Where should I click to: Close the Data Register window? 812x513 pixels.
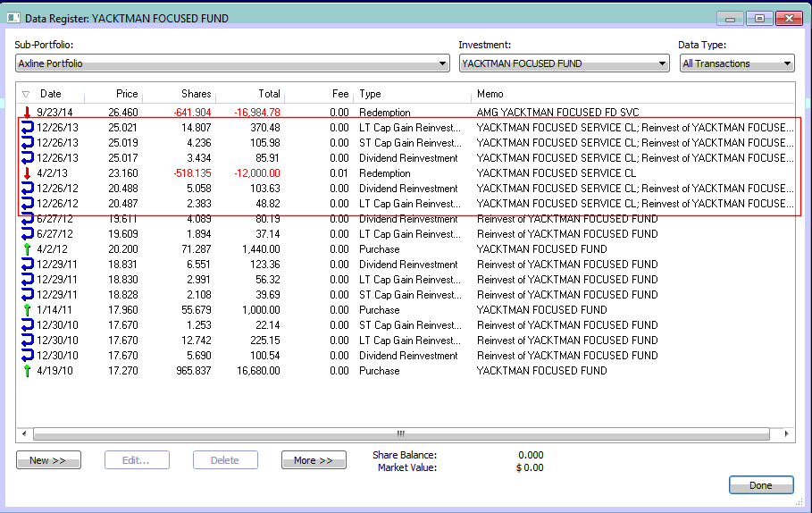[789, 18]
